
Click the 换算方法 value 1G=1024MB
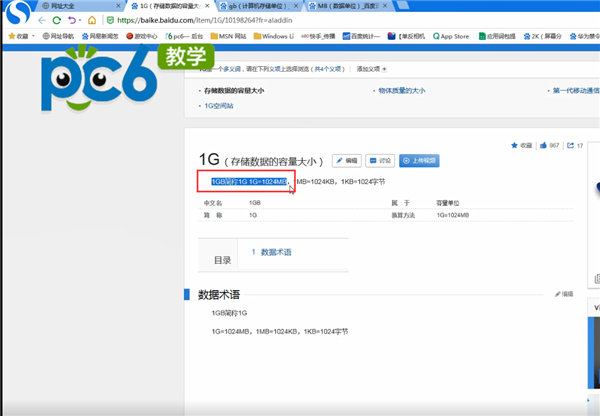453,215
